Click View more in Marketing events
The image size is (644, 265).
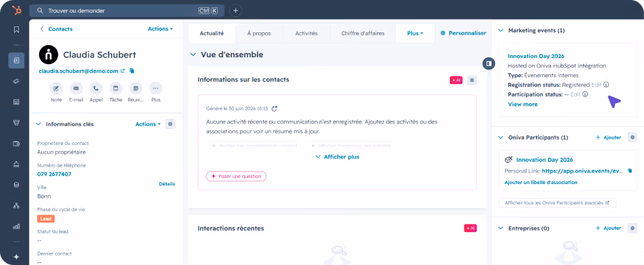(523, 105)
